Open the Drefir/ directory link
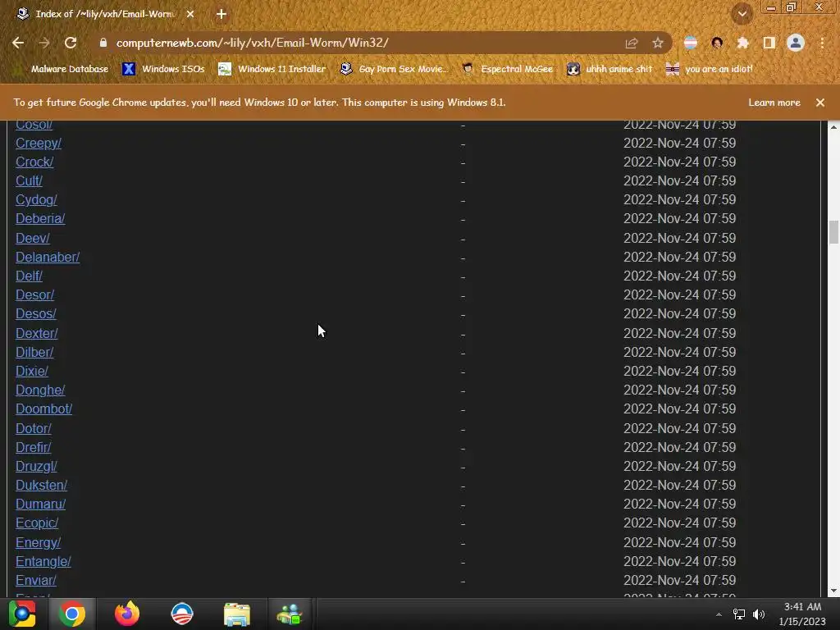 (x=33, y=448)
